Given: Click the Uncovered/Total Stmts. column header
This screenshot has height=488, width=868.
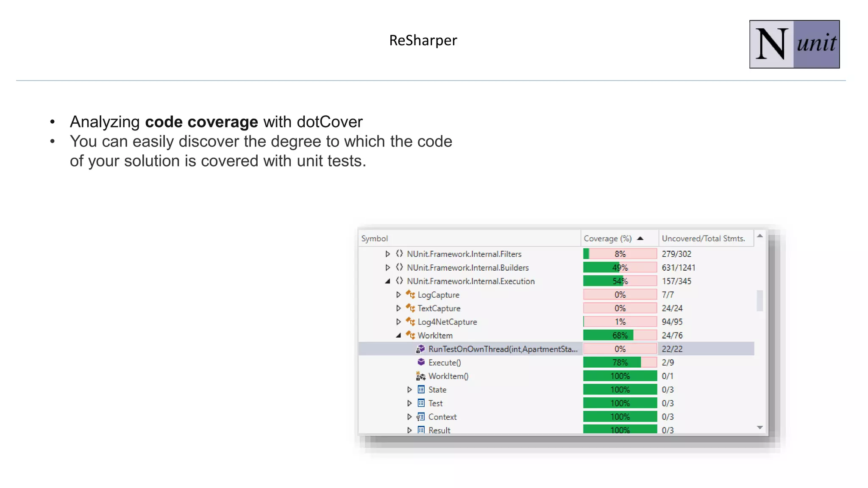Looking at the screenshot, I should [706, 238].
